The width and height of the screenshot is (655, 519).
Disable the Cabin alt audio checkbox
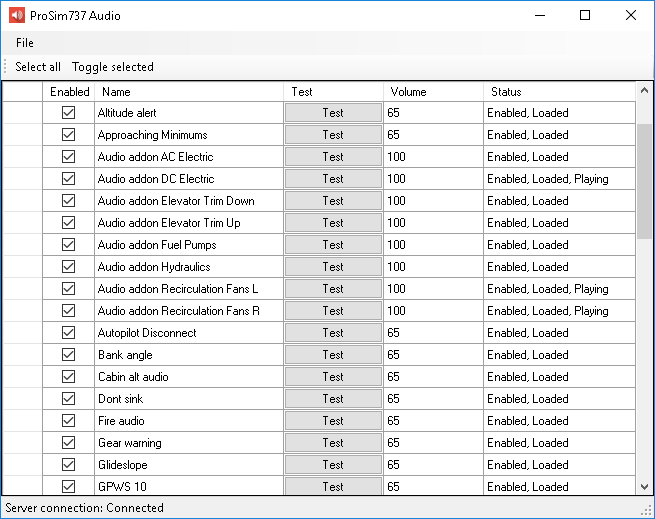pos(69,377)
